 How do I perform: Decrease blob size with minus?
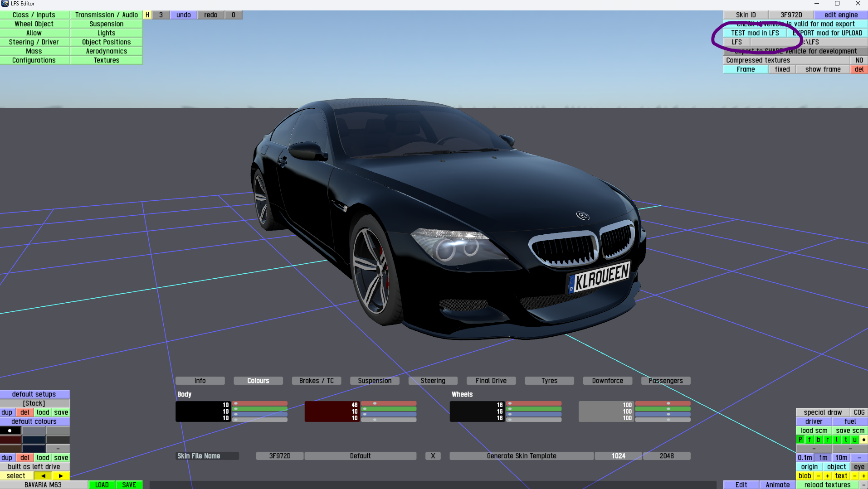tap(819, 476)
